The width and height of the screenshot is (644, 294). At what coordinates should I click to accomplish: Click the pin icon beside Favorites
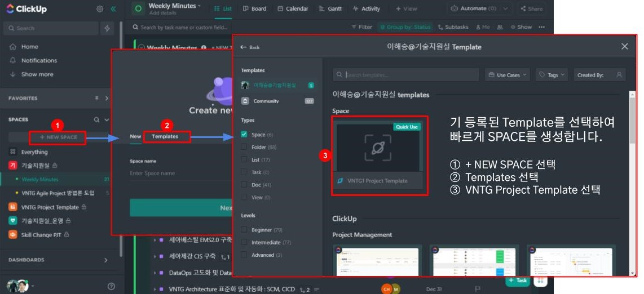click(x=97, y=99)
